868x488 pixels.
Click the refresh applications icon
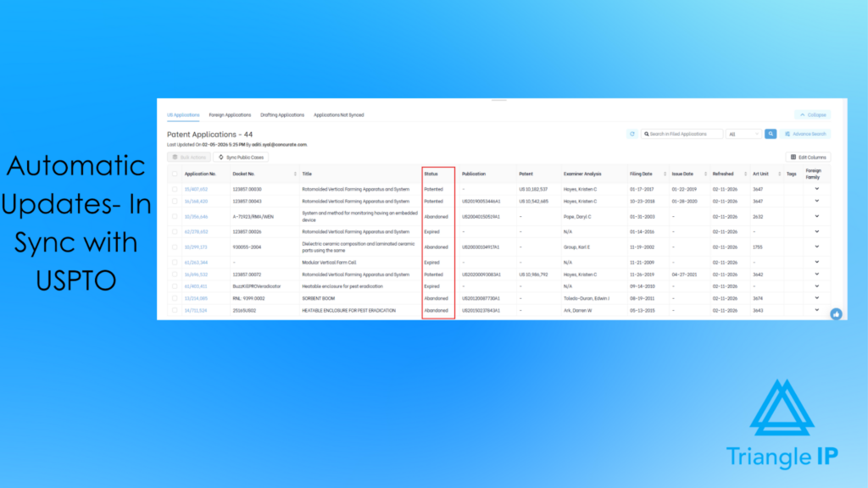(x=632, y=133)
